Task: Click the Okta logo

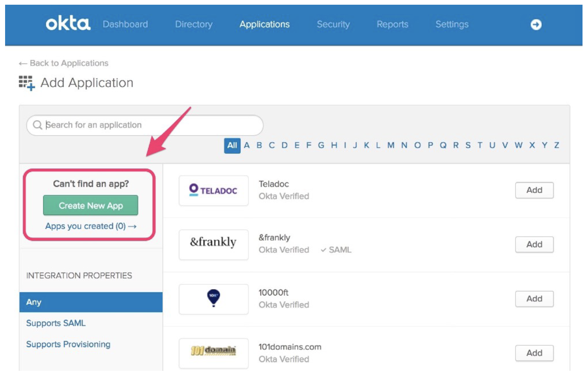Action: pos(68,24)
